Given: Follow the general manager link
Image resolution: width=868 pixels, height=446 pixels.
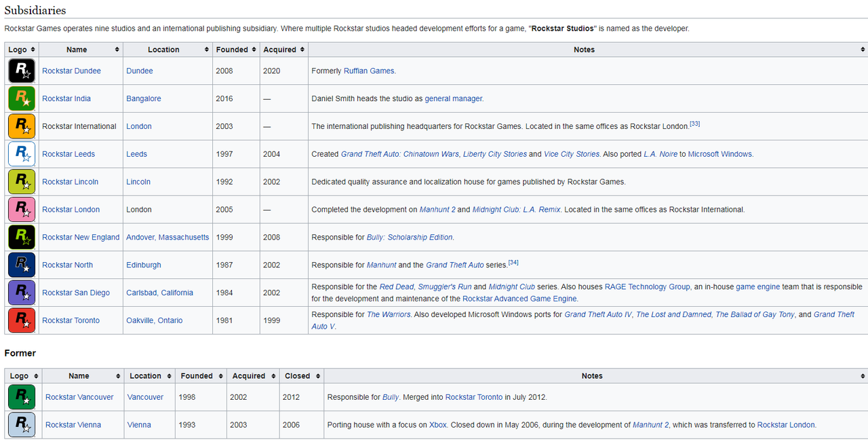Looking at the screenshot, I should pyautogui.click(x=453, y=98).
